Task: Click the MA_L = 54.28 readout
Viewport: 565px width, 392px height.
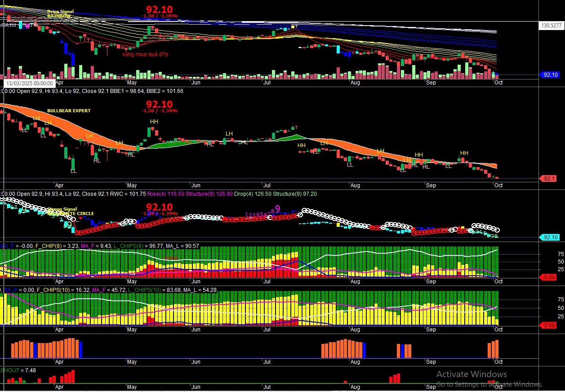Action: tap(201, 290)
